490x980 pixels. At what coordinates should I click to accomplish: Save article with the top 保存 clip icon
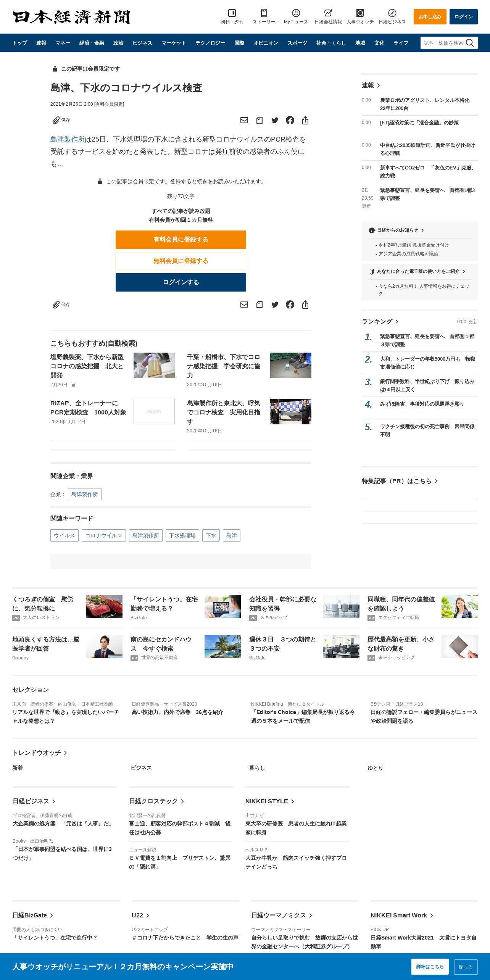(x=61, y=120)
